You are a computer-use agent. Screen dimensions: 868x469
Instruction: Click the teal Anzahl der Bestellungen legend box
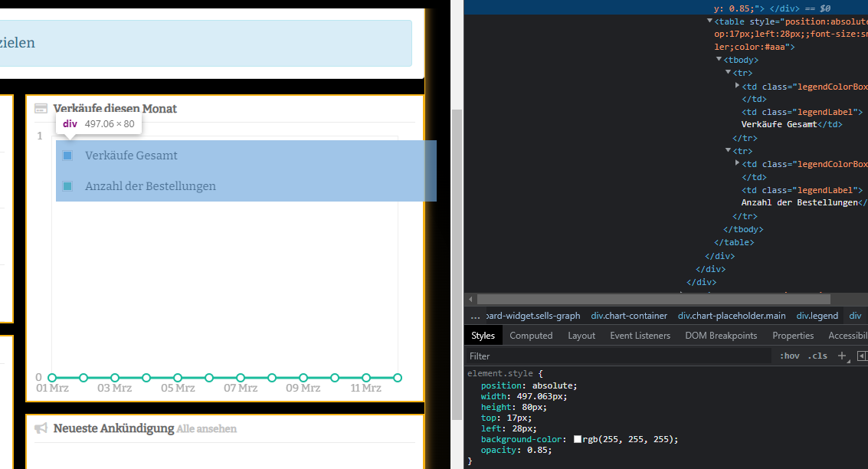pyautogui.click(x=67, y=186)
